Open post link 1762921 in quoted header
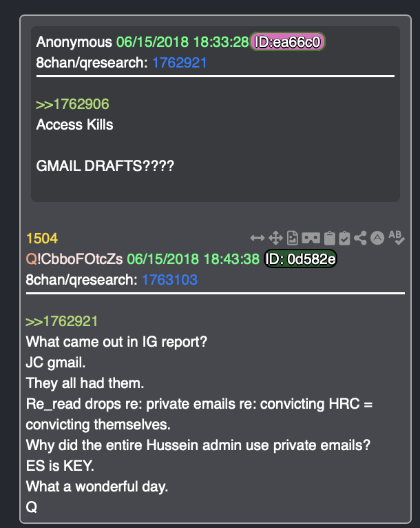The height and width of the screenshot is (528, 420). 180,63
